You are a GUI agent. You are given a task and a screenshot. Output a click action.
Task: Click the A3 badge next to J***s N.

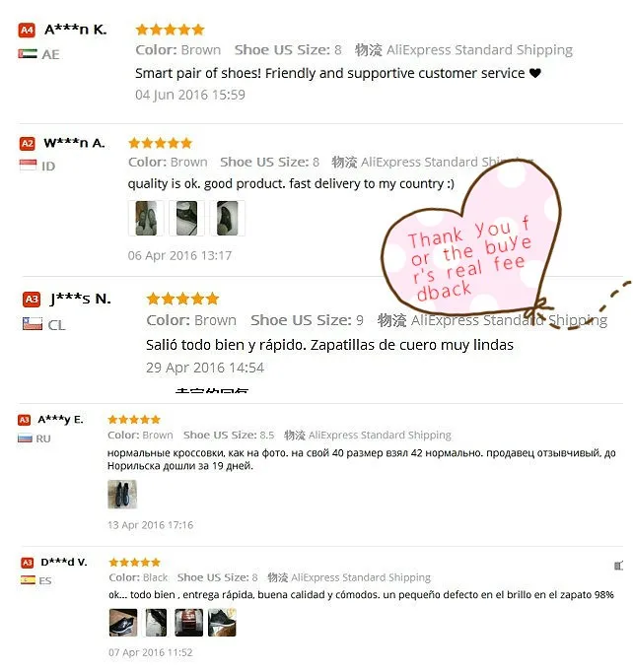tap(32, 300)
